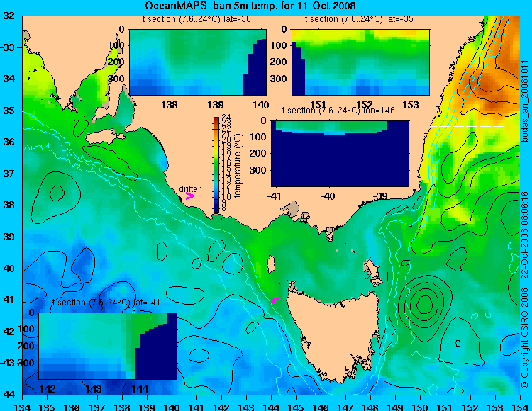
Task: Click the "150" longitude axis label
Action: point(421,406)
